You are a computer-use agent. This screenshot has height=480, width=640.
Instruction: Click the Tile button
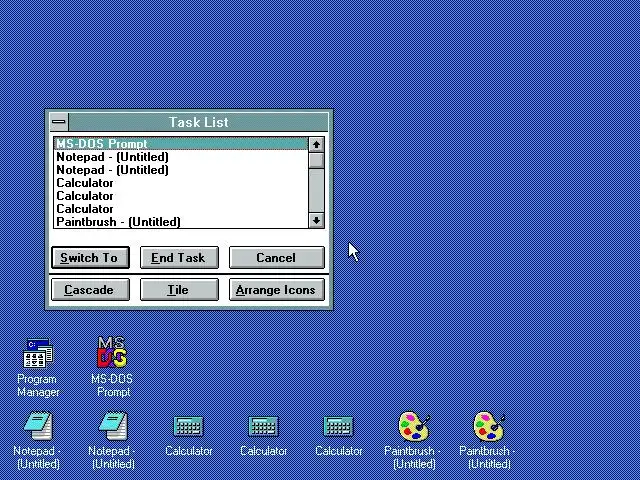click(179, 290)
